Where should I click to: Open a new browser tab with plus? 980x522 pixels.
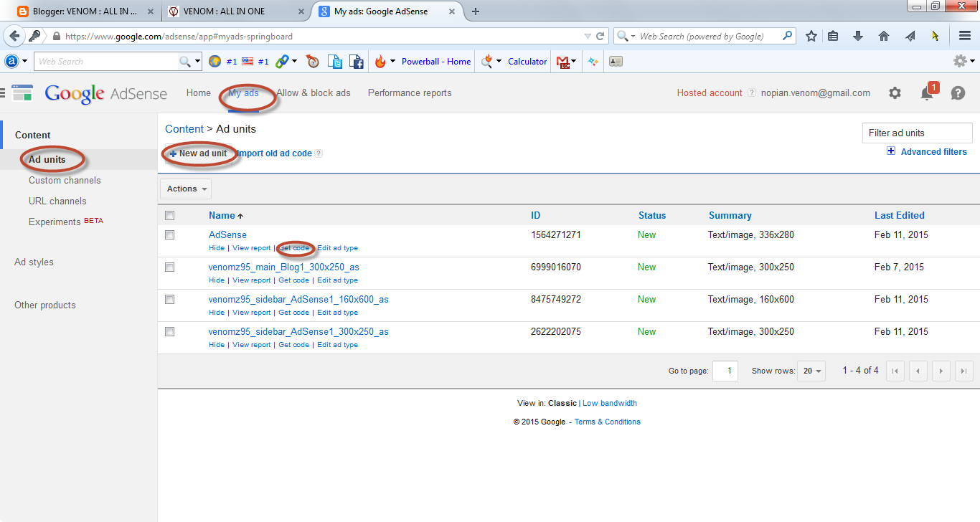476,11
